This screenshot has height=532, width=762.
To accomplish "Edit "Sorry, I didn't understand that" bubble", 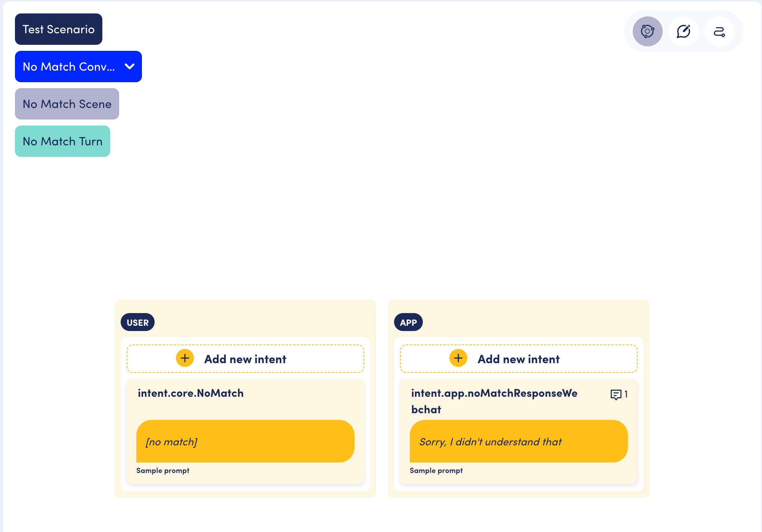I will (518, 441).
